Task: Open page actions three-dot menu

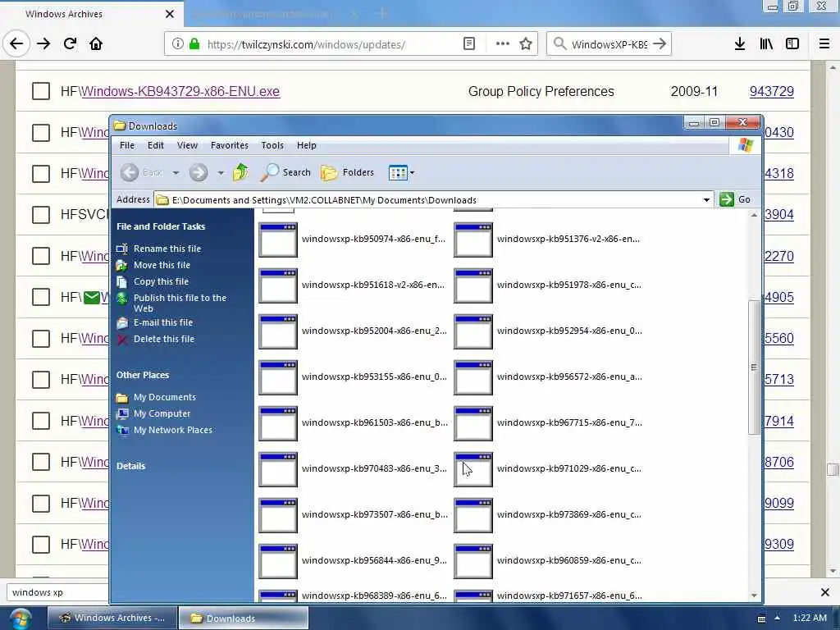Action: pos(503,44)
